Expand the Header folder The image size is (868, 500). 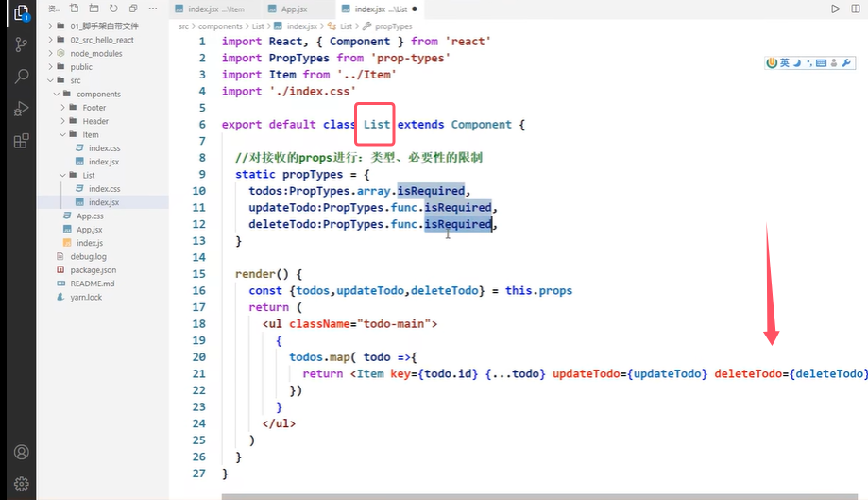coord(95,121)
